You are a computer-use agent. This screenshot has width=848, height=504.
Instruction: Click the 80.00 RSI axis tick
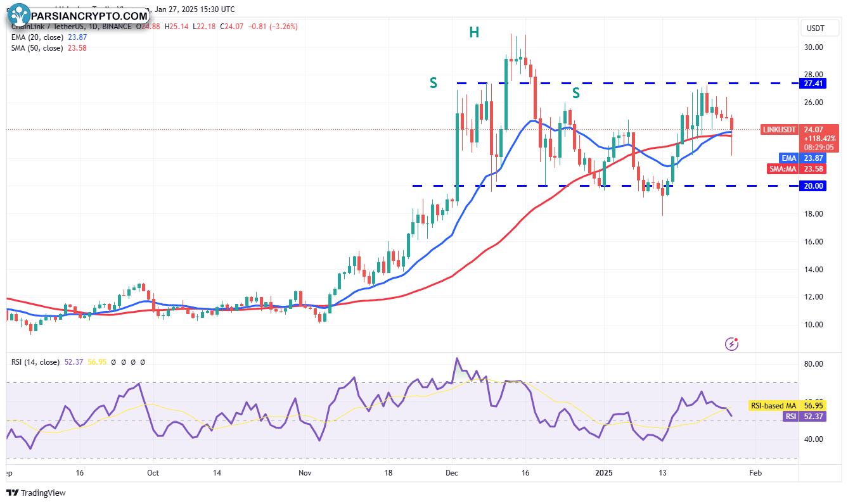tap(814, 364)
